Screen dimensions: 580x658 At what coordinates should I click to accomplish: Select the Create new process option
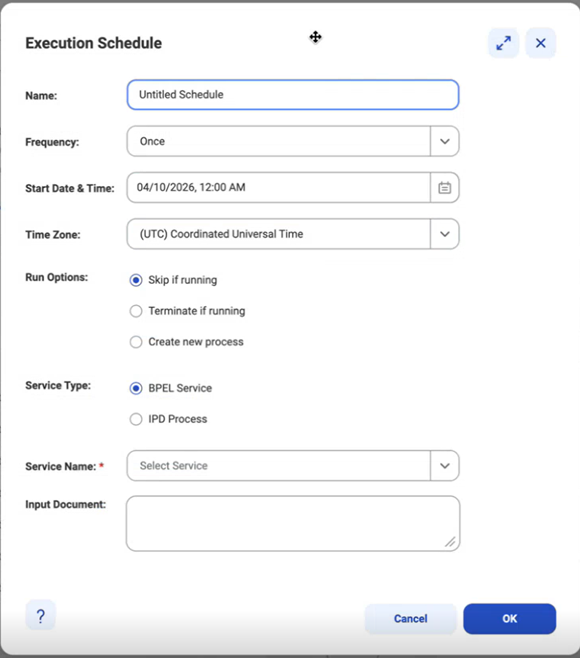[136, 342]
